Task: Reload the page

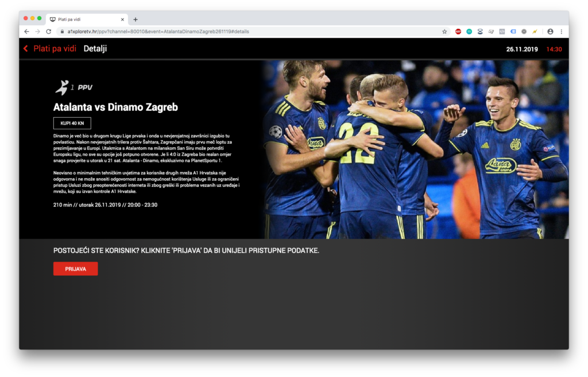Action: 48,32
